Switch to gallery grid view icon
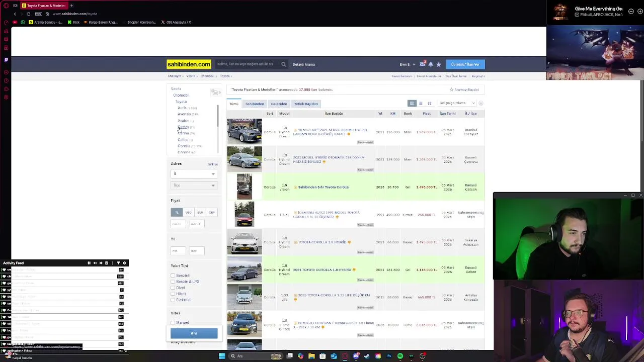Viewport: 644px width, 362px height. (430, 103)
